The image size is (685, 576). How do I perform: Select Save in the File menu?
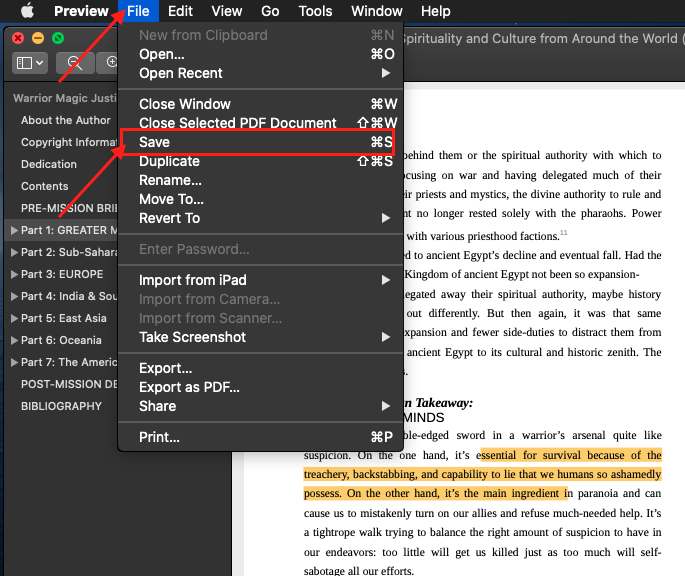[258, 142]
